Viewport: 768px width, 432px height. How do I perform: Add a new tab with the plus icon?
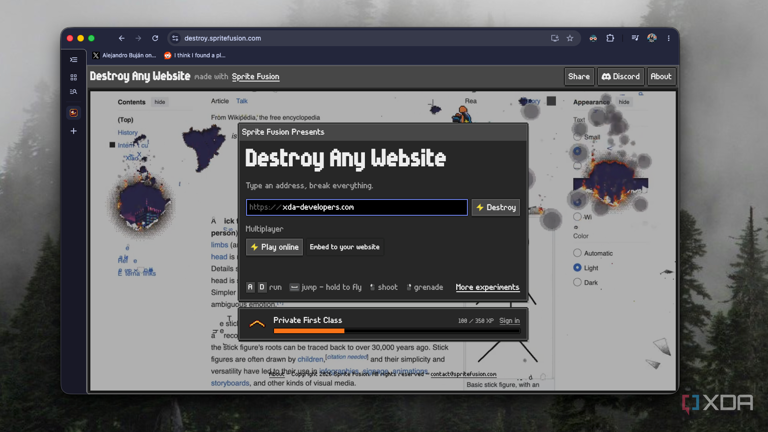(x=73, y=131)
